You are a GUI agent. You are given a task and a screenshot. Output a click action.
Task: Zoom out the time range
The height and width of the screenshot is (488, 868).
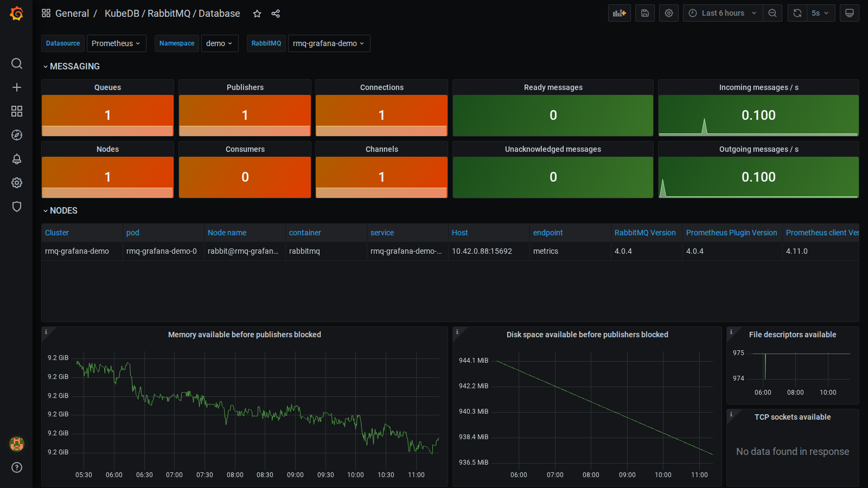coord(773,13)
